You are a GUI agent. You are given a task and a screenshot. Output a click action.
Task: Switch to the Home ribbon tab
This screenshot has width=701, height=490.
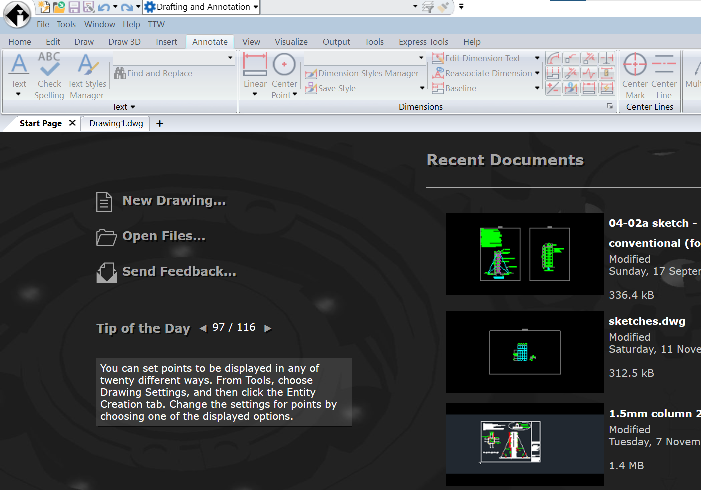pyautogui.click(x=20, y=42)
